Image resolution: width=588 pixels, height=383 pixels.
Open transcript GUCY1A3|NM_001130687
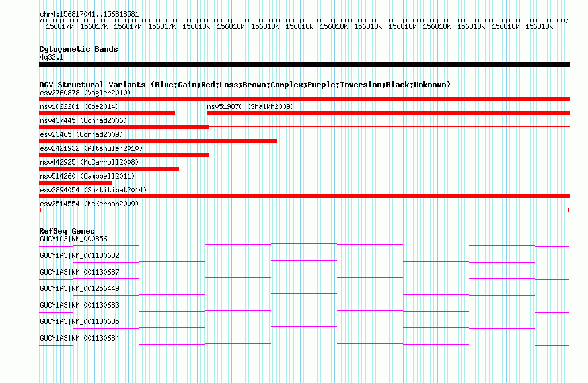click(79, 272)
